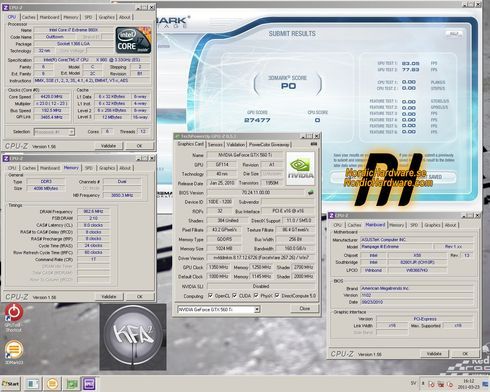Open Memory tab in CPU-Z mainboard window
Viewport: 490px width, 392px height.
[x=396, y=225]
